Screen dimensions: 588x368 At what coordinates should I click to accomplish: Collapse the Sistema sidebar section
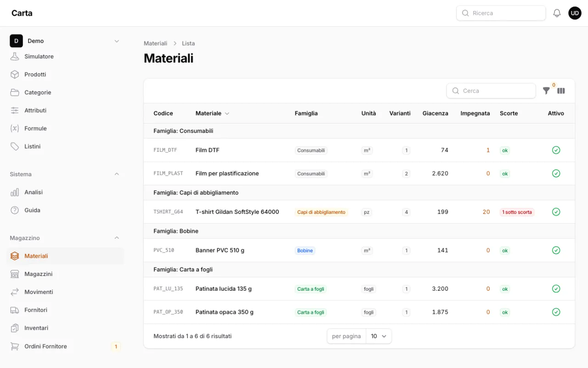click(x=117, y=174)
